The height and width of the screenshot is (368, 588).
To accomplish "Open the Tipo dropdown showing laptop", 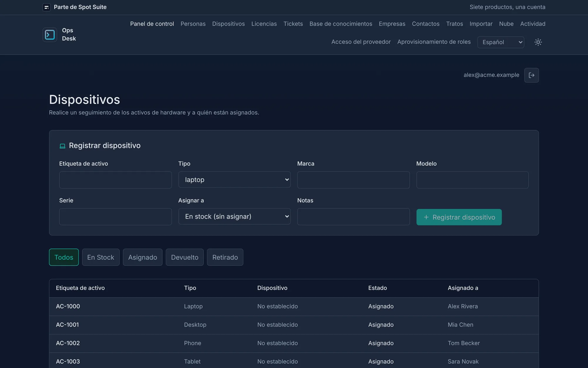I will (x=234, y=180).
